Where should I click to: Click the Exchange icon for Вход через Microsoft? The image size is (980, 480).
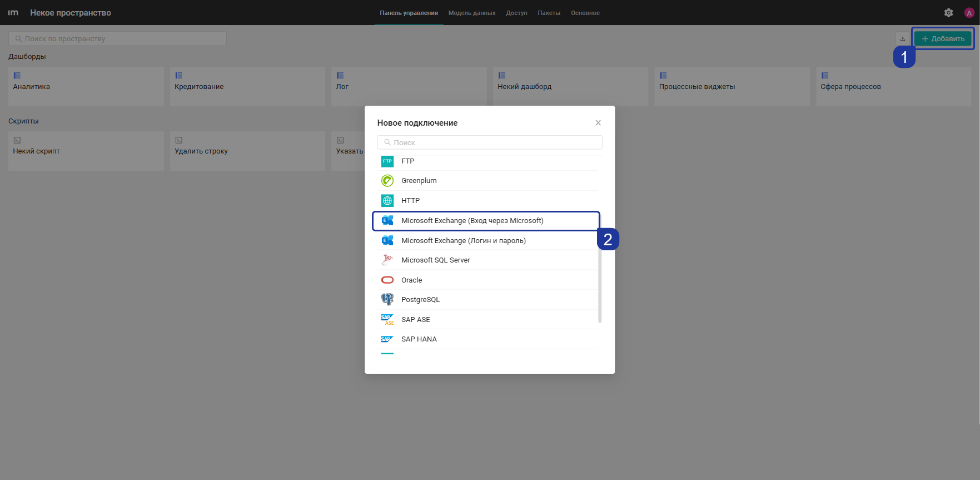point(387,221)
